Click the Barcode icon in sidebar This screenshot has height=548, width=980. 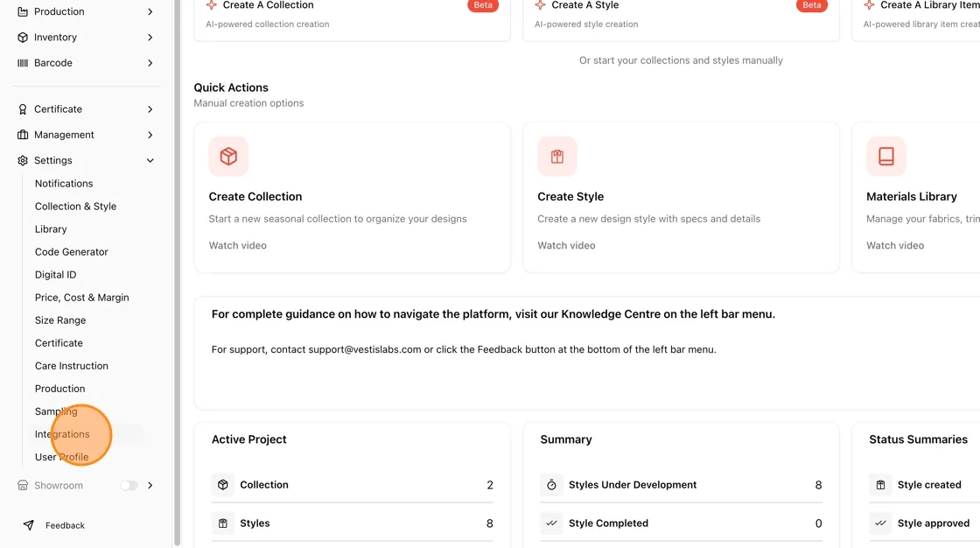point(23,62)
